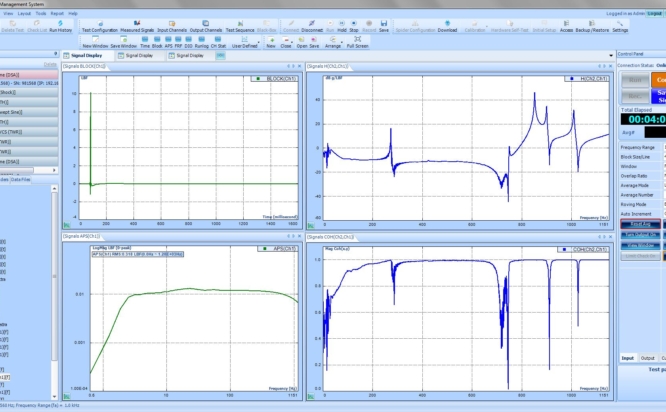Click the Stop control in the toolbar
The height and width of the screenshot is (412, 666).
tap(354, 26)
